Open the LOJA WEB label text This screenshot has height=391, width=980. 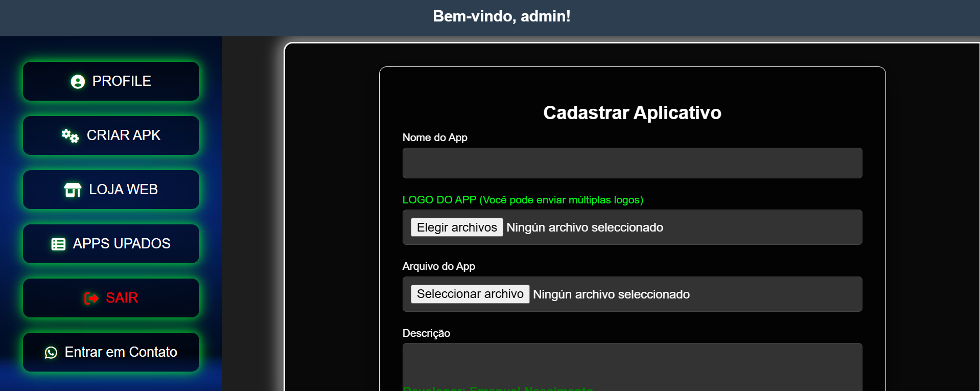(x=123, y=190)
